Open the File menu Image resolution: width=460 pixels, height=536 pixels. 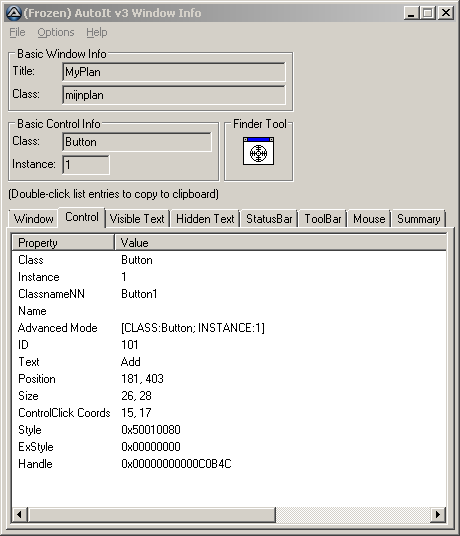click(17, 32)
